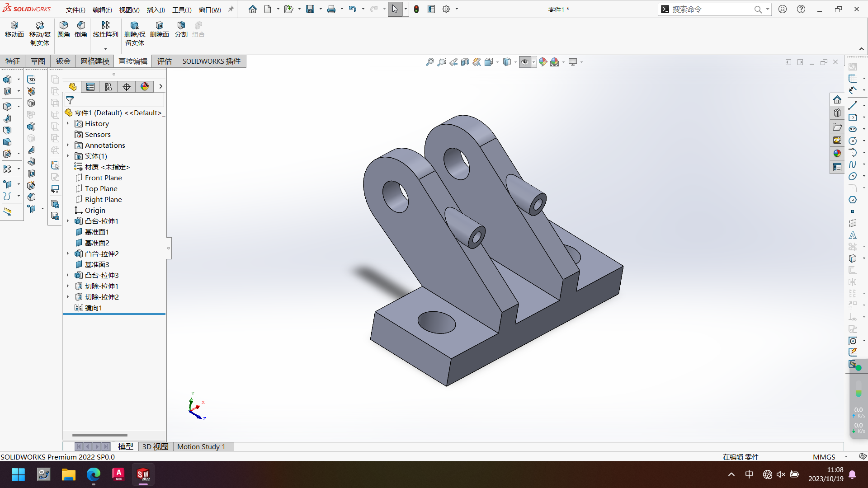Open the DisplayManager color sphere tab
Viewport: 868px width, 488px height.
145,87
